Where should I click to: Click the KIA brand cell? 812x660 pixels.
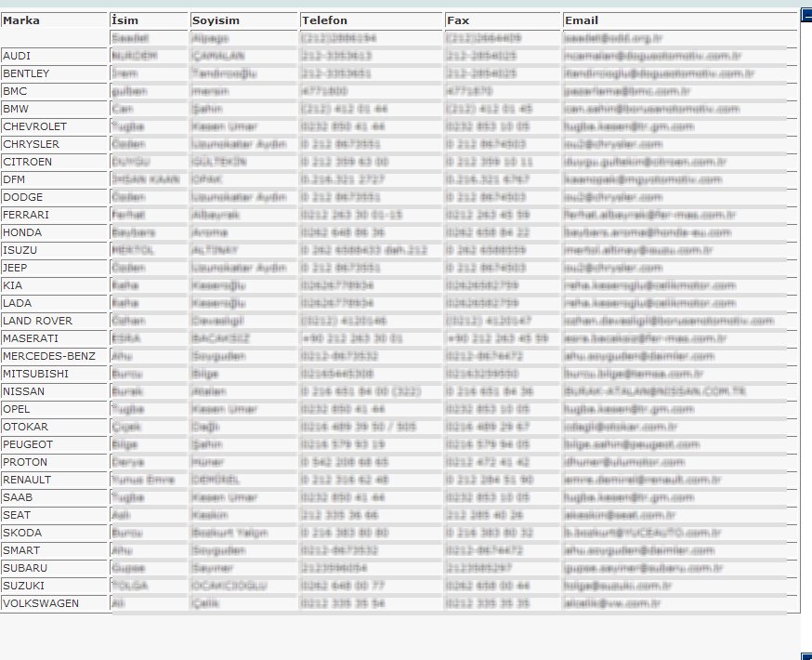[x=54, y=285]
